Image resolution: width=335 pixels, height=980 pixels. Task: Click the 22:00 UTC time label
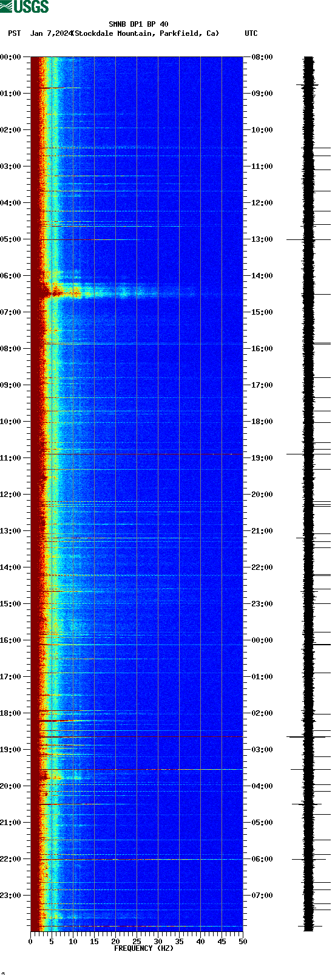click(x=262, y=567)
